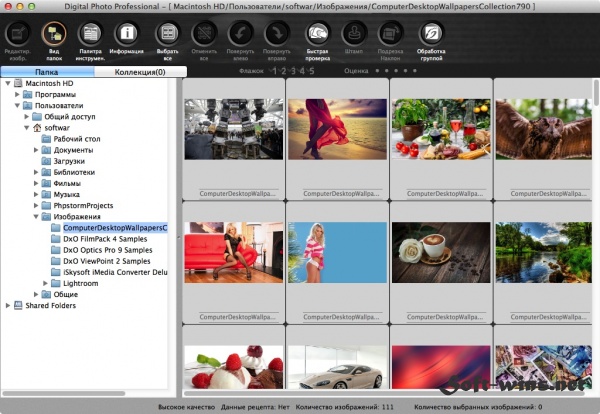
Task: Click the Загрузки folder icon
Action: (x=46, y=161)
